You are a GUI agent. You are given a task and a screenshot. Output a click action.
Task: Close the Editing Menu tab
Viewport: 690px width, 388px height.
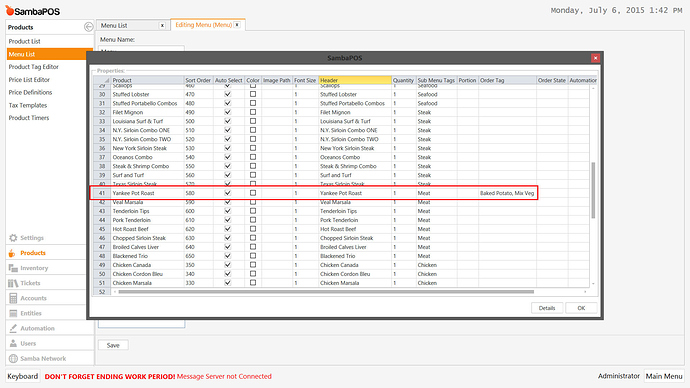(237, 25)
